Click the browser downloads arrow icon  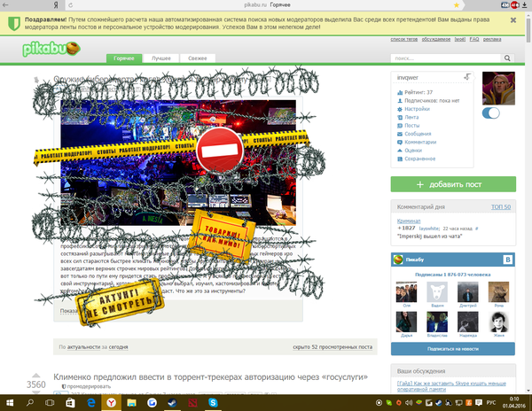click(524, 4)
